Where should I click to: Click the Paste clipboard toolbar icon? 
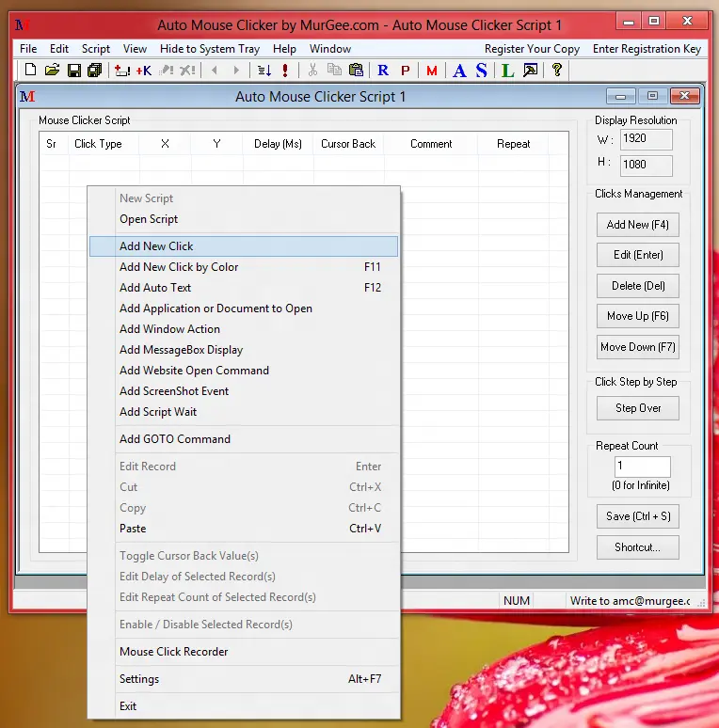pyautogui.click(x=356, y=71)
